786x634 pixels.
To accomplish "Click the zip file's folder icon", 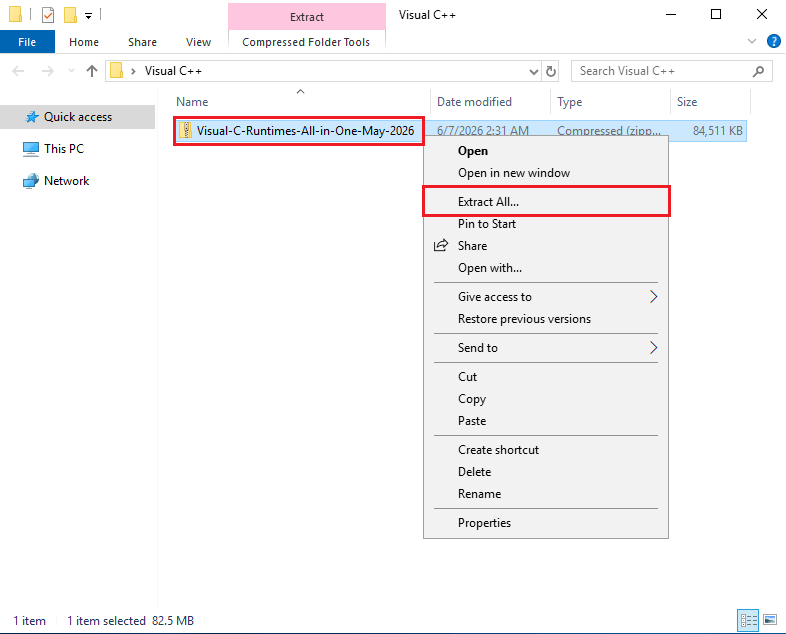I will click(x=186, y=130).
